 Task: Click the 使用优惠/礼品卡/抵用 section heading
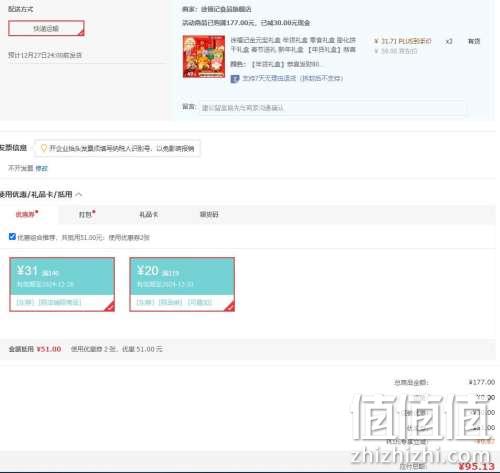36,194
